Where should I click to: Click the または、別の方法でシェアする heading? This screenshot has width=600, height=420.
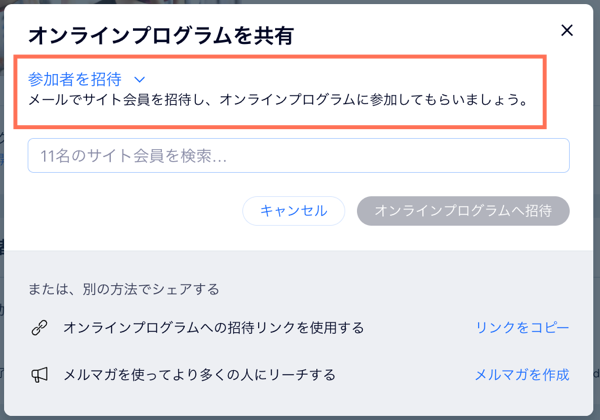124,289
